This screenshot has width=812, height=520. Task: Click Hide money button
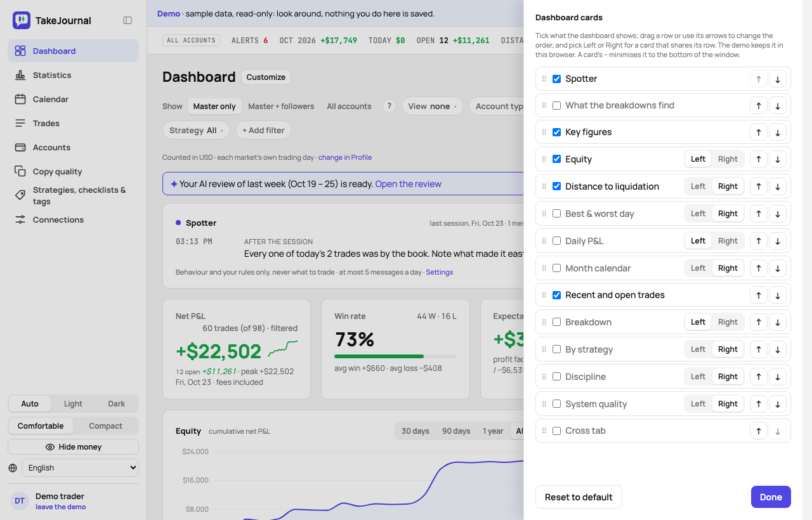click(73, 447)
